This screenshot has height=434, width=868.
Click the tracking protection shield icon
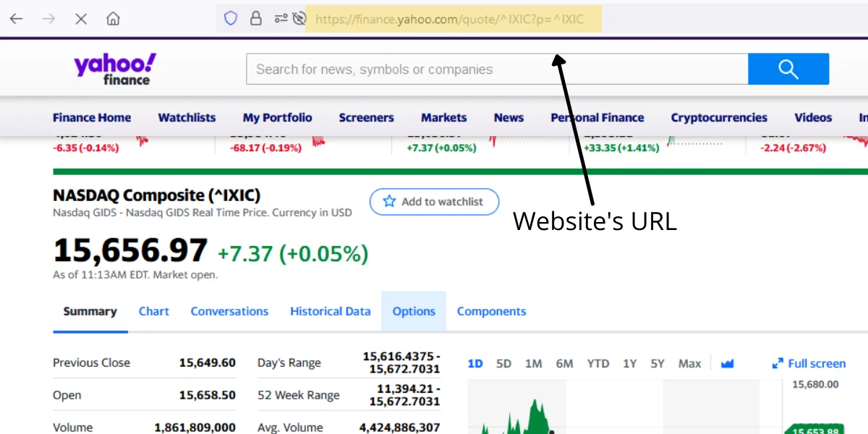(230, 18)
